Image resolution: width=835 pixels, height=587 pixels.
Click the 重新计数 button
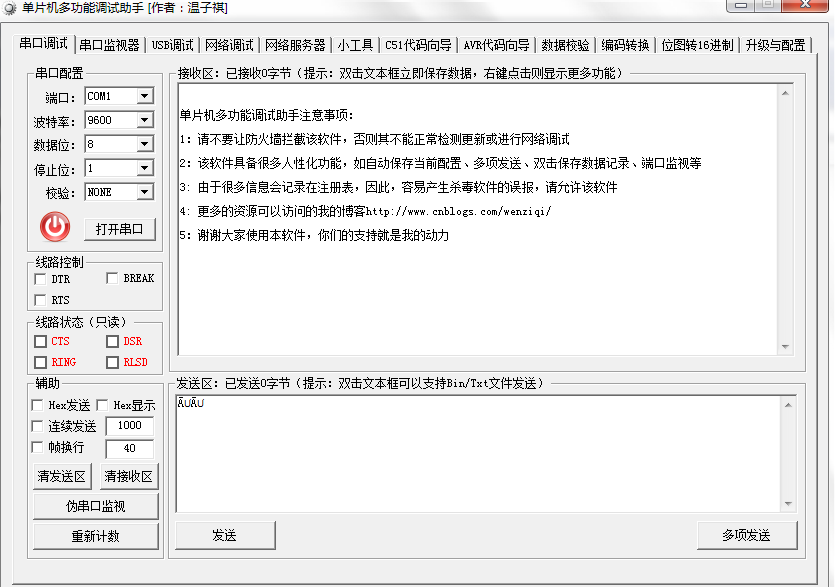click(x=96, y=536)
